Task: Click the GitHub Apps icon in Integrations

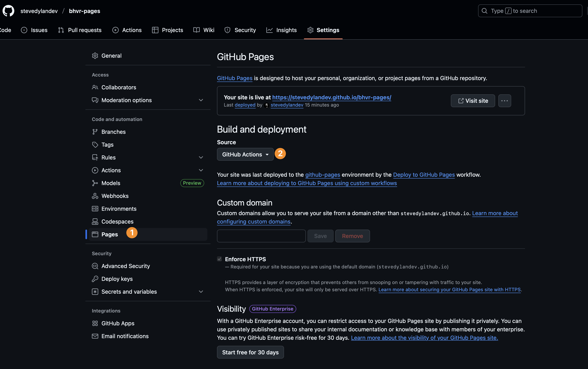Action: (95, 323)
